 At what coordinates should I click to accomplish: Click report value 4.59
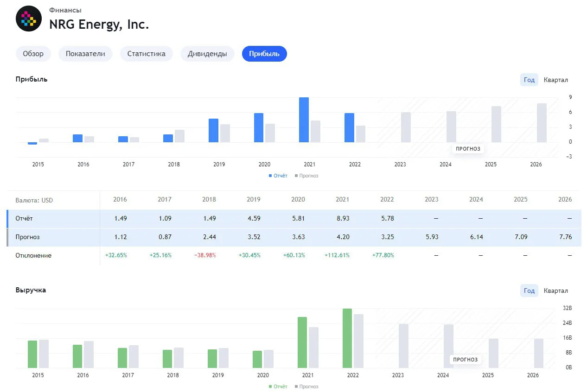click(x=254, y=218)
